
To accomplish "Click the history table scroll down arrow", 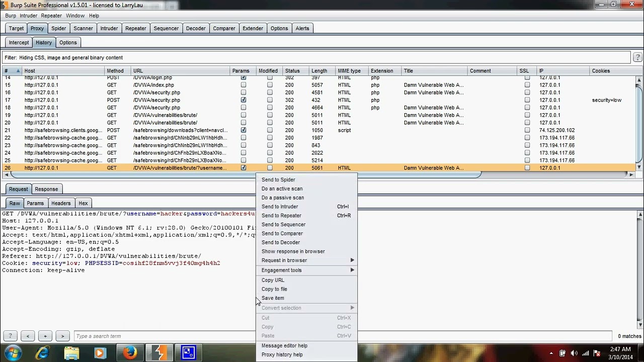I will (x=639, y=167).
